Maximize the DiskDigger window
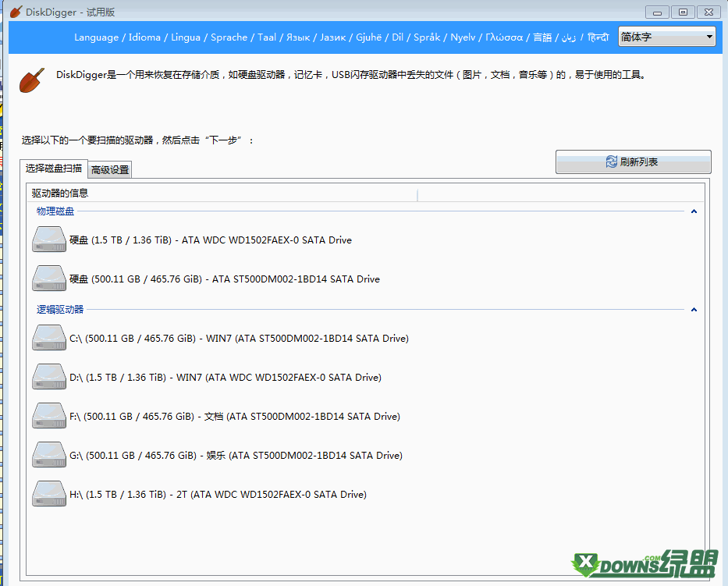 683,12
